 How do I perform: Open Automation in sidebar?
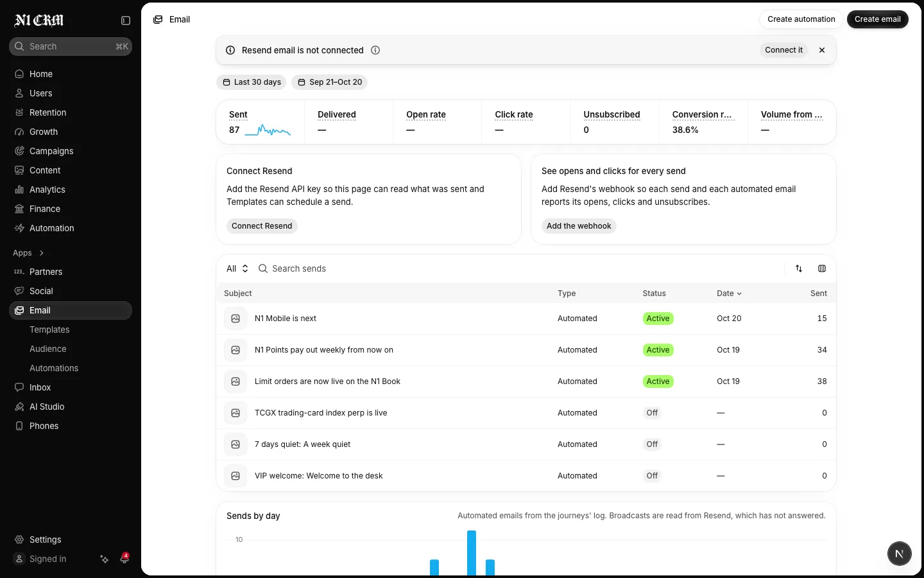point(71,228)
